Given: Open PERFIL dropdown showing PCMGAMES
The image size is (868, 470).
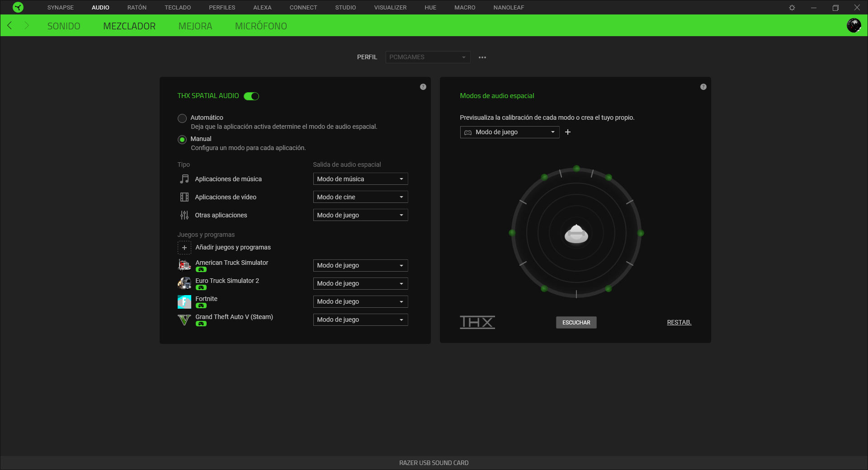Looking at the screenshot, I should coord(428,57).
